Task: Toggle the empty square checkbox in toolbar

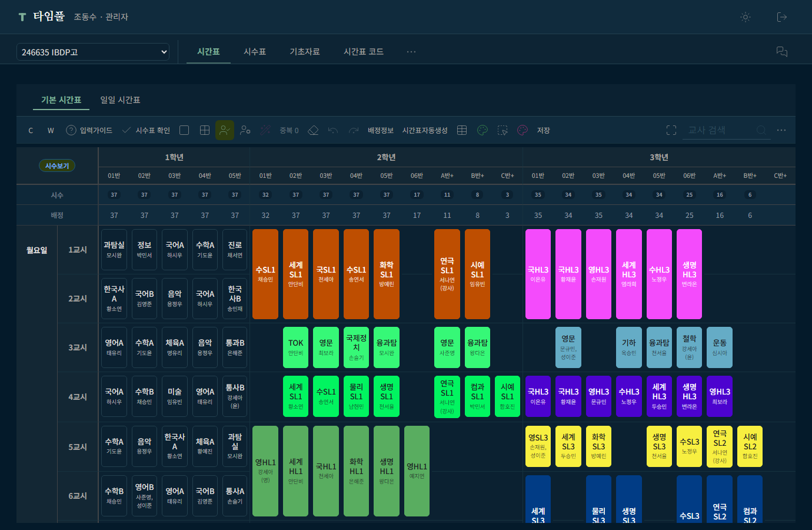Action: click(184, 130)
